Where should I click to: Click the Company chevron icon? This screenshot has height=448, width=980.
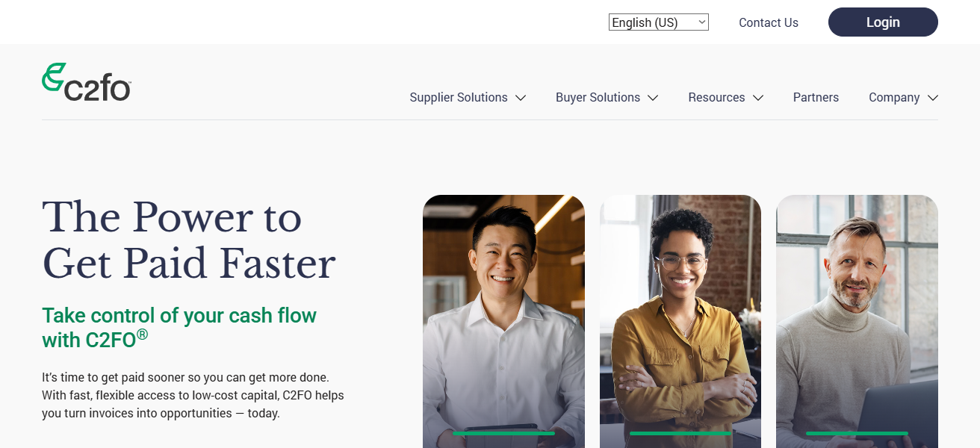(932, 98)
